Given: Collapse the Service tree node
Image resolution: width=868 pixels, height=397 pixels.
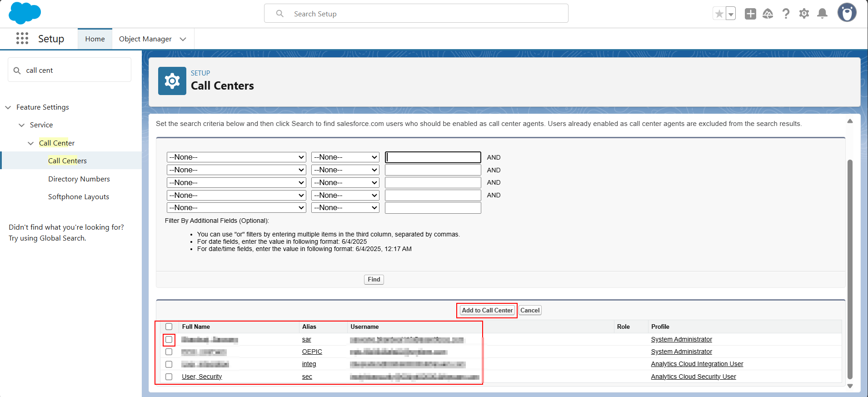Looking at the screenshot, I should point(21,125).
